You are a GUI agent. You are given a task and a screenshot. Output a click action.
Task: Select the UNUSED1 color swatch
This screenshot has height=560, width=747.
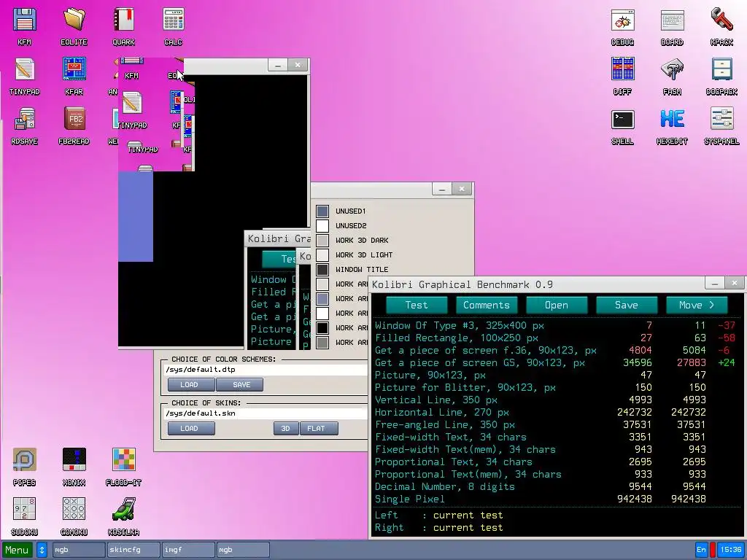click(x=322, y=211)
